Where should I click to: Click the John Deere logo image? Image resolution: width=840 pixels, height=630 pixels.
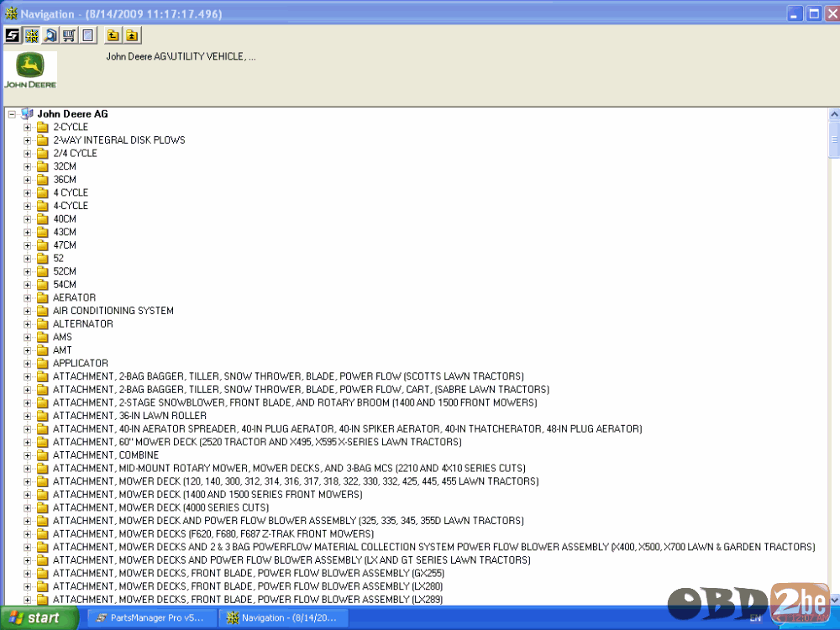click(x=30, y=71)
